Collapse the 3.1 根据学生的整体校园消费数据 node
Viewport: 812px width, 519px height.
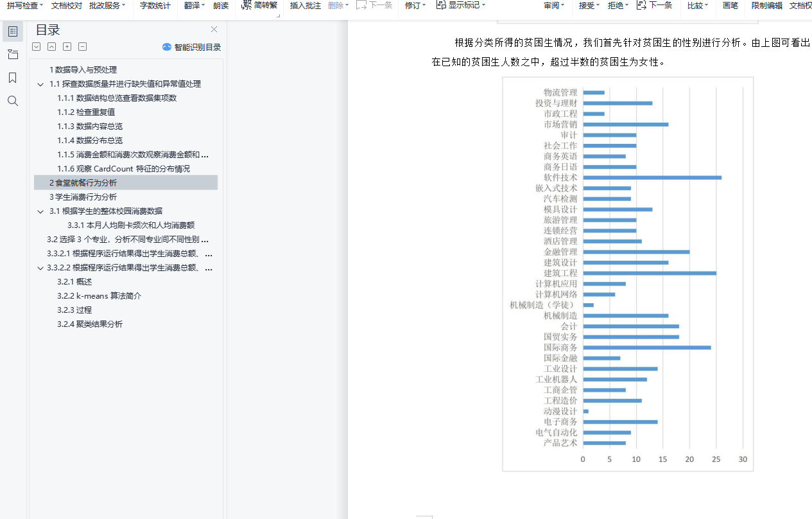(x=40, y=211)
